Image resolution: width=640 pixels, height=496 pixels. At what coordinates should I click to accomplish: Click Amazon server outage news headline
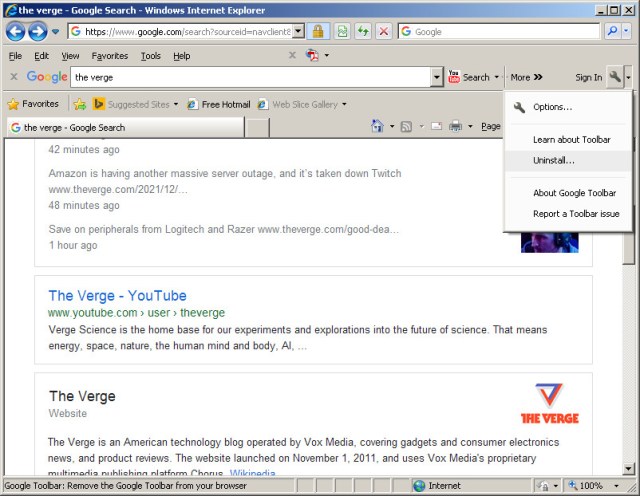pos(225,173)
